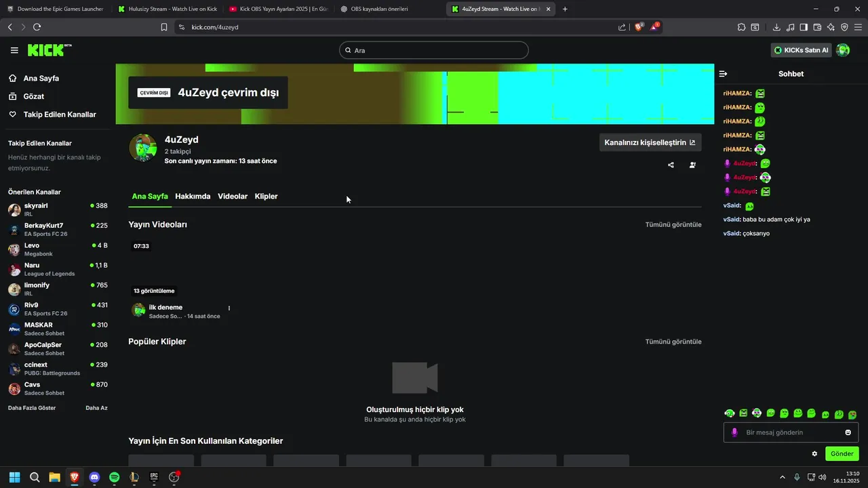Screen dimensions: 868x488
Task: Open browser extensions puzzle icon
Action: [x=741, y=27]
